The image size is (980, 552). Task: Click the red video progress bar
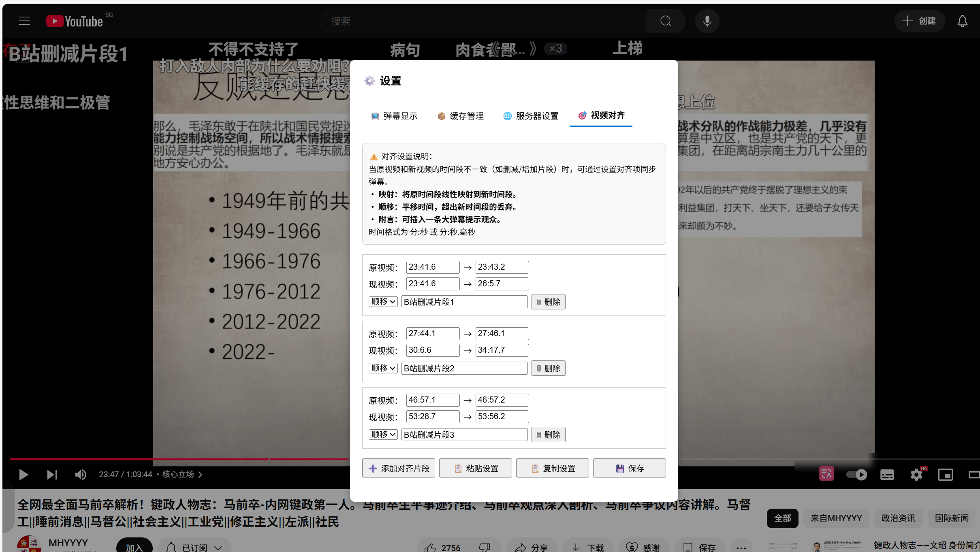tap(162, 459)
